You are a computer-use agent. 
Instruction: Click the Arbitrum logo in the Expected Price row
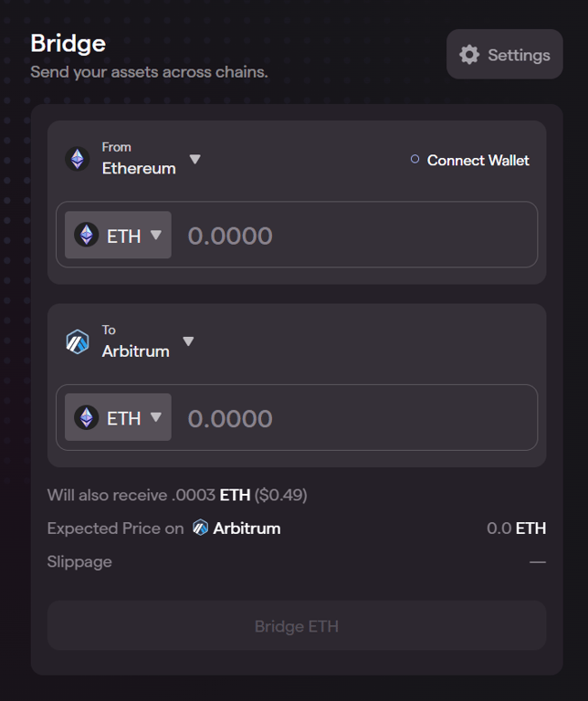click(x=200, y=528)
